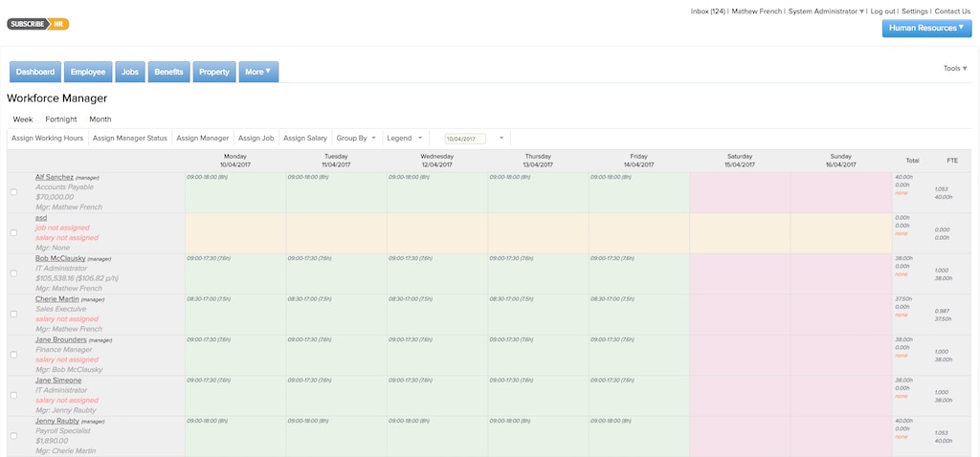Switch to the Fortnight view
This screenshot has width=980, height=457.
61,120
